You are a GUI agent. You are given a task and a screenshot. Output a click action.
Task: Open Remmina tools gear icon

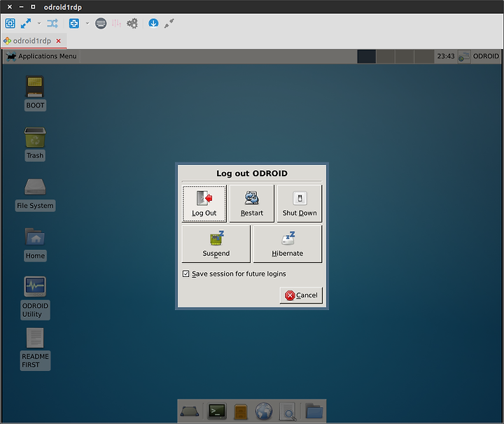[132, 24]
